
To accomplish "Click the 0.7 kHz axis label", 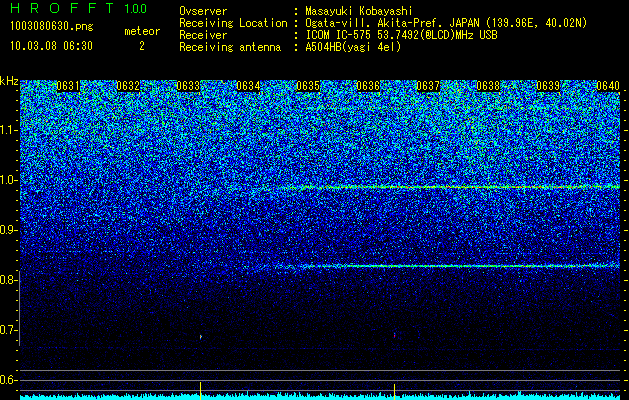I will click(x=7, y=330).
